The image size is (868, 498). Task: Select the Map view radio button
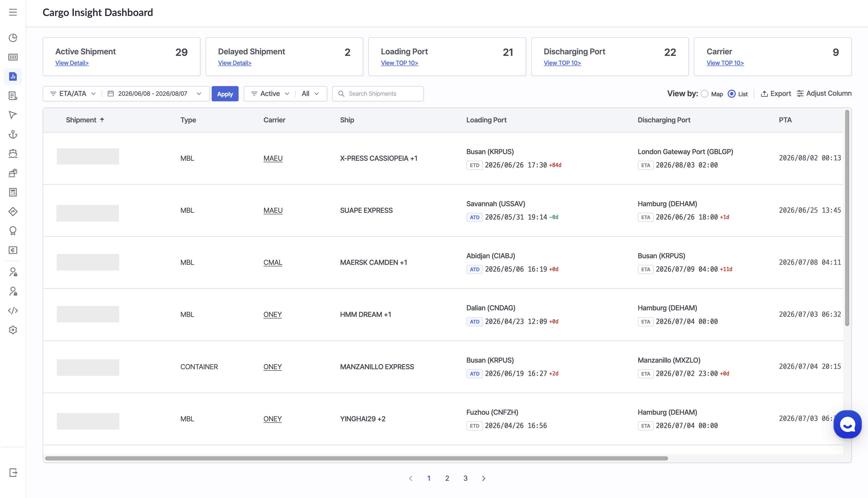705,94
